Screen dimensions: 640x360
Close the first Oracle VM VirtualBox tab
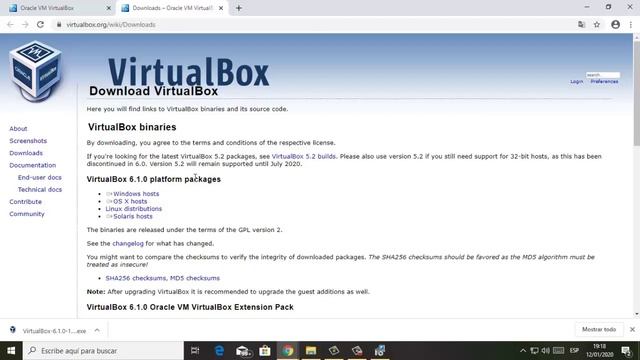(x=109, y=8)
